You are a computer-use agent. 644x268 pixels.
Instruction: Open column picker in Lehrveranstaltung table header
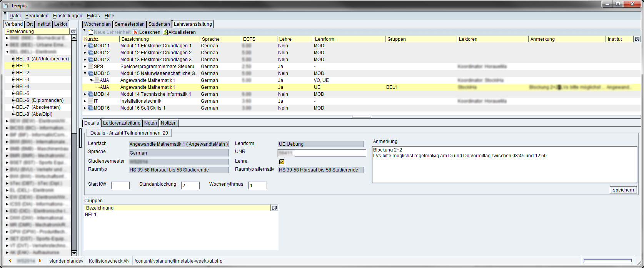coord(637,39)
